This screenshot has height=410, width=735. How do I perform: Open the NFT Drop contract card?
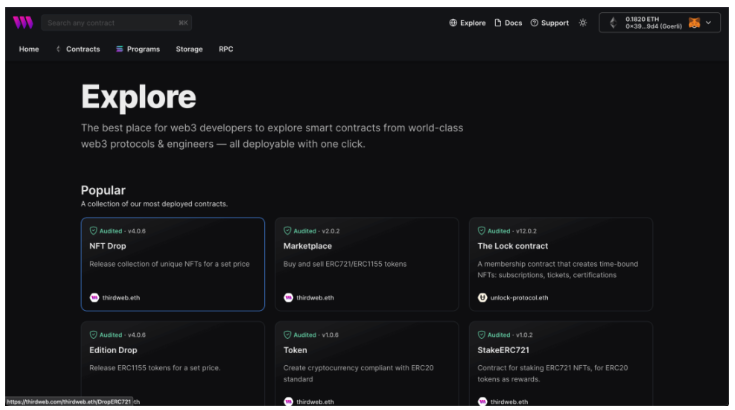tap(172, 264)
